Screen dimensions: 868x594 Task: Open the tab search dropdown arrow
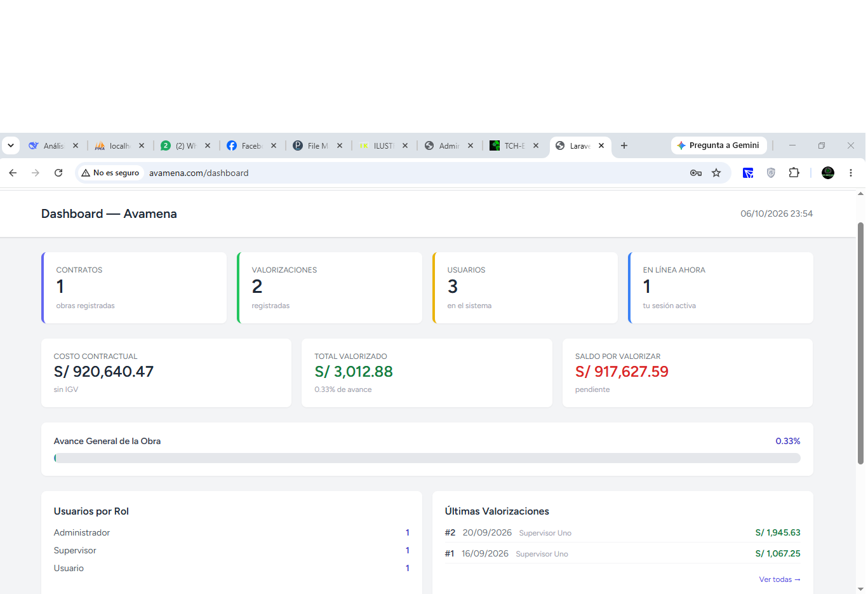(11, 145)
